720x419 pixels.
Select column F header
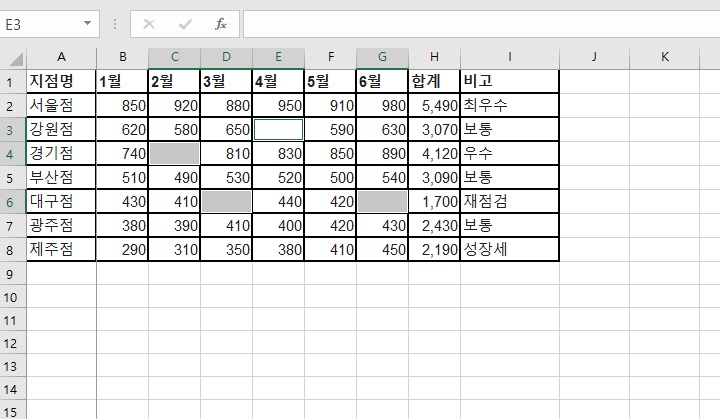tap(331, 57)
